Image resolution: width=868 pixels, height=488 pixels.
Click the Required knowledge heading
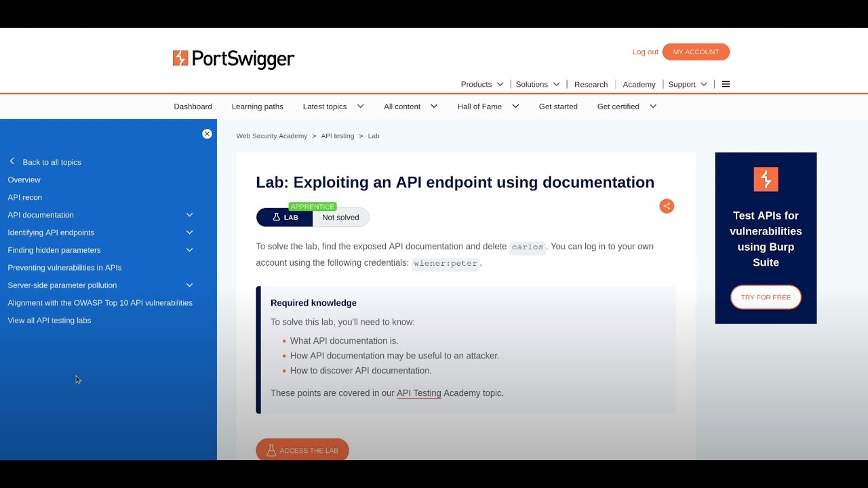[x=313, y=303]
